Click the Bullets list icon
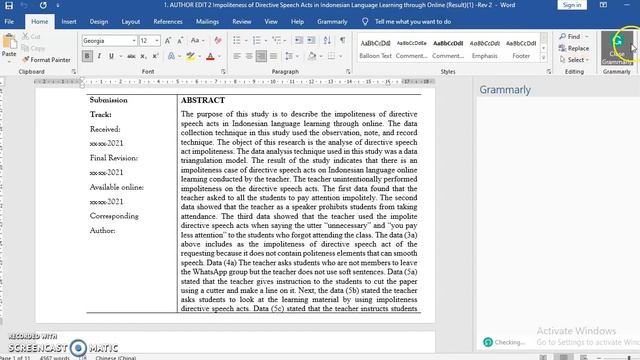Screen dimensions: 640x360 pyautogui.click(x=237, y=40)
